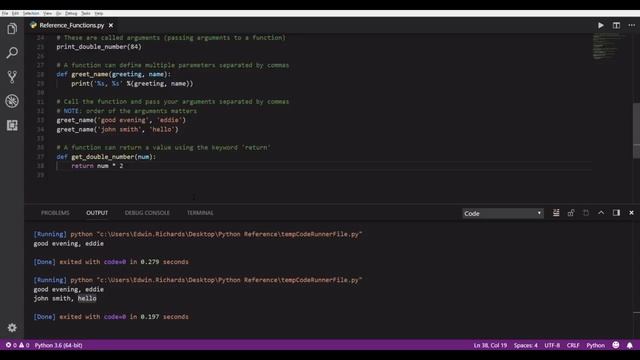
Task: Open the Debug menu
Action: click(x=71, y=13)
